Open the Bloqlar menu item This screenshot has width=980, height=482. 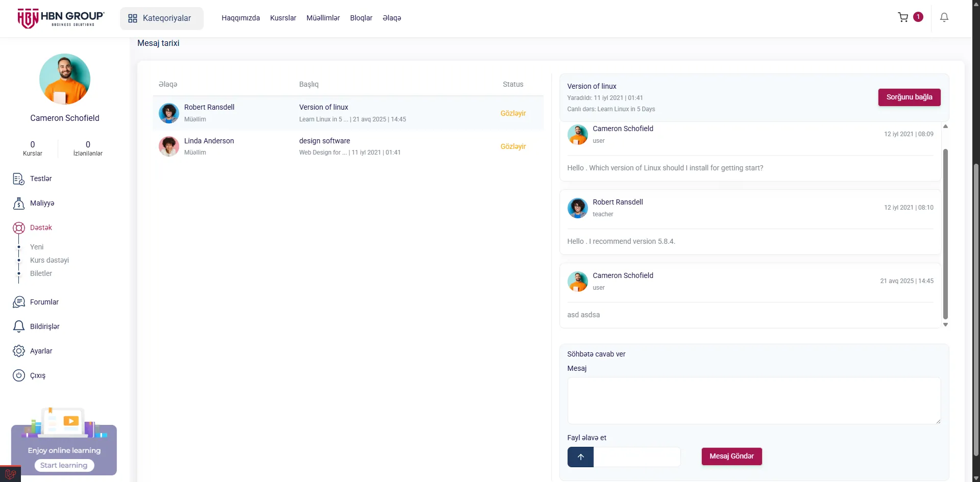coord(361,18)
